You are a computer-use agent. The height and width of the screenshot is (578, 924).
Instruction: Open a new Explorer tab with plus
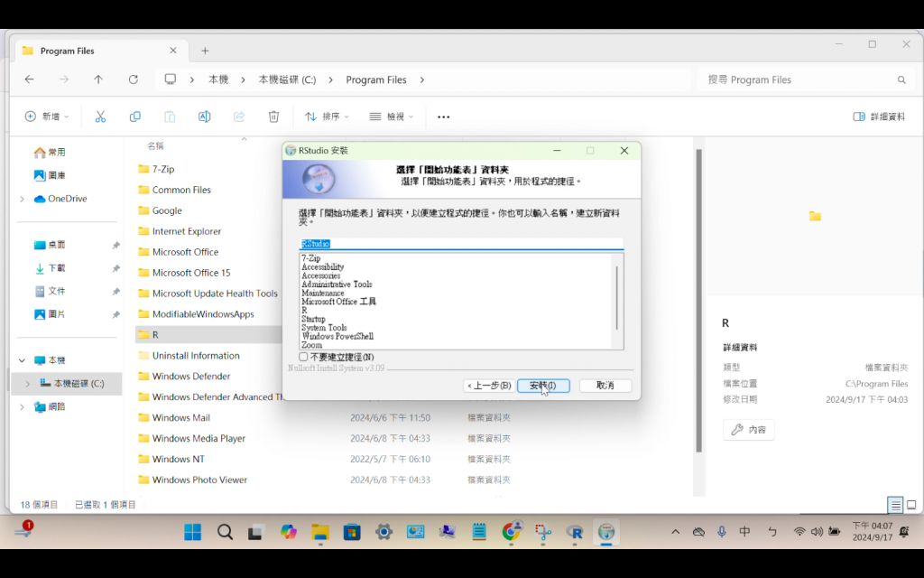[x=205, y=51]
